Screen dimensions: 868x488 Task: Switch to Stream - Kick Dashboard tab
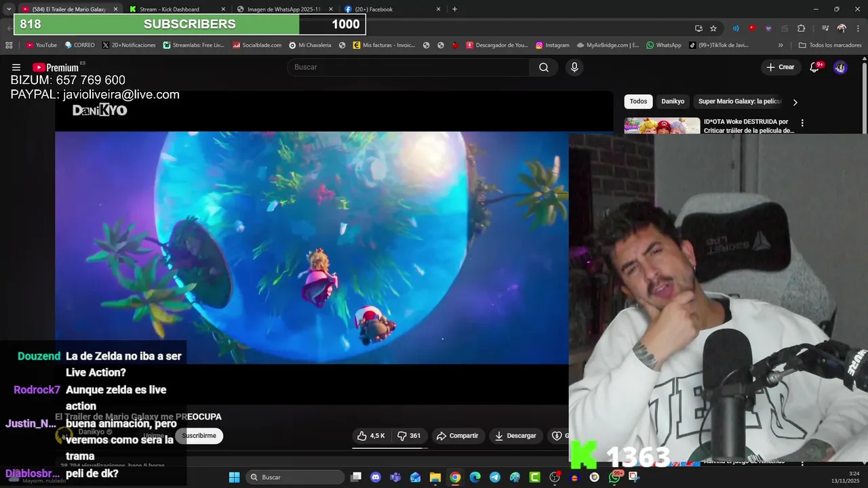tap(178, 9)
